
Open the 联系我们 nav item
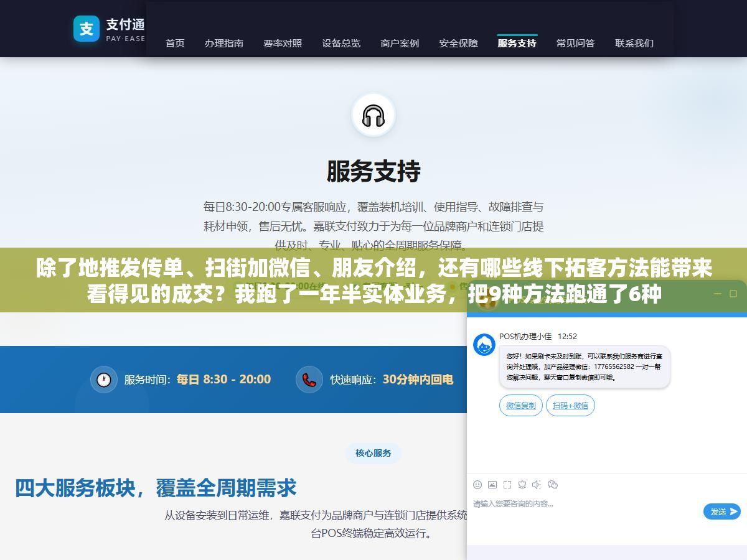634,44
